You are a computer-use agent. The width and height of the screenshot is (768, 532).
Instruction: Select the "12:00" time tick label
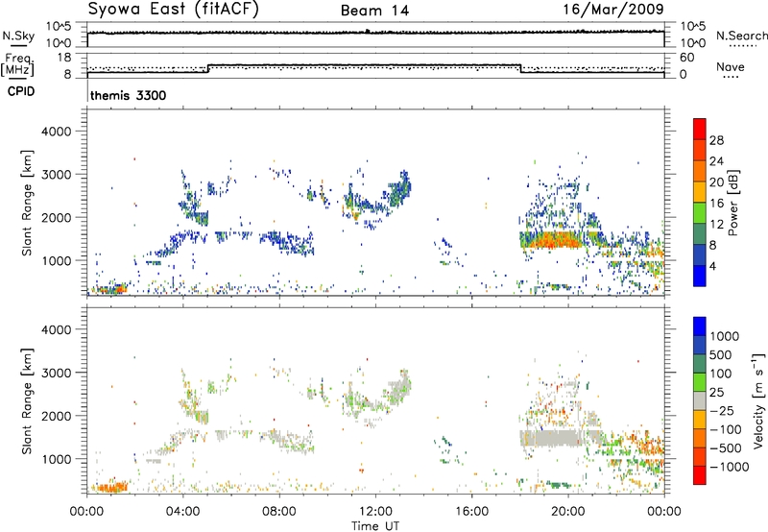[x=375, y=512]
